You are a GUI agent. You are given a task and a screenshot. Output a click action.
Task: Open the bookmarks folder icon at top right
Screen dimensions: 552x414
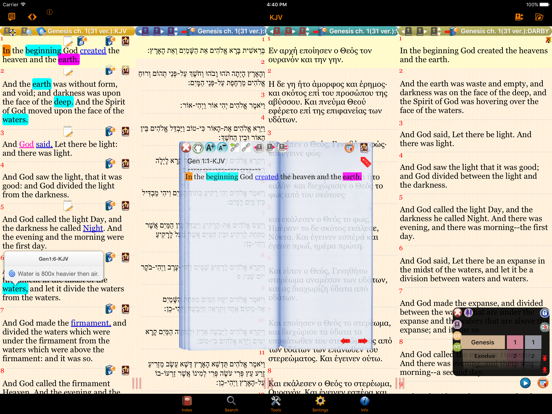click(539, 17)
